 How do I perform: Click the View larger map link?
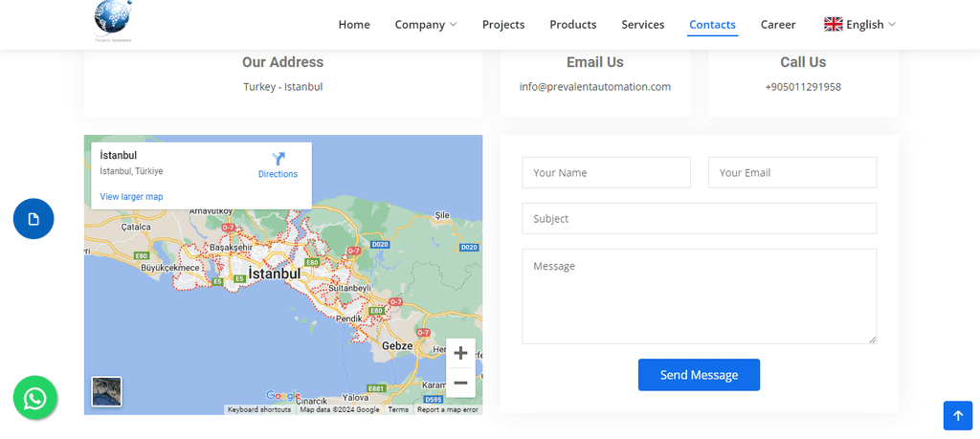[131, 197]
